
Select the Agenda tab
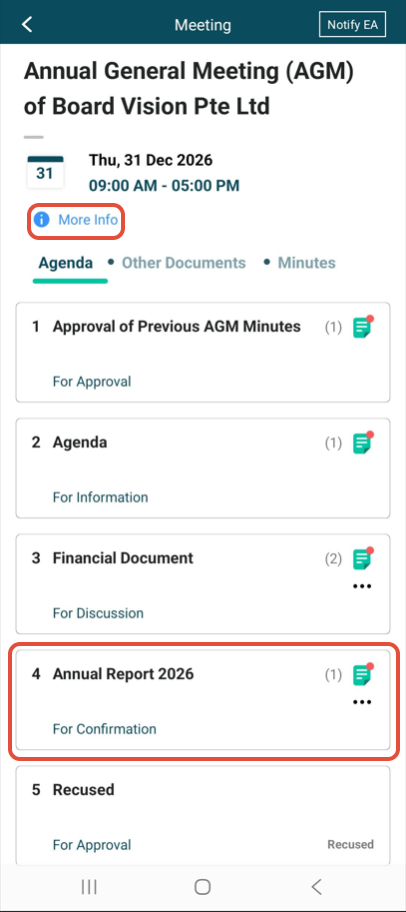(x=66, y=263)
